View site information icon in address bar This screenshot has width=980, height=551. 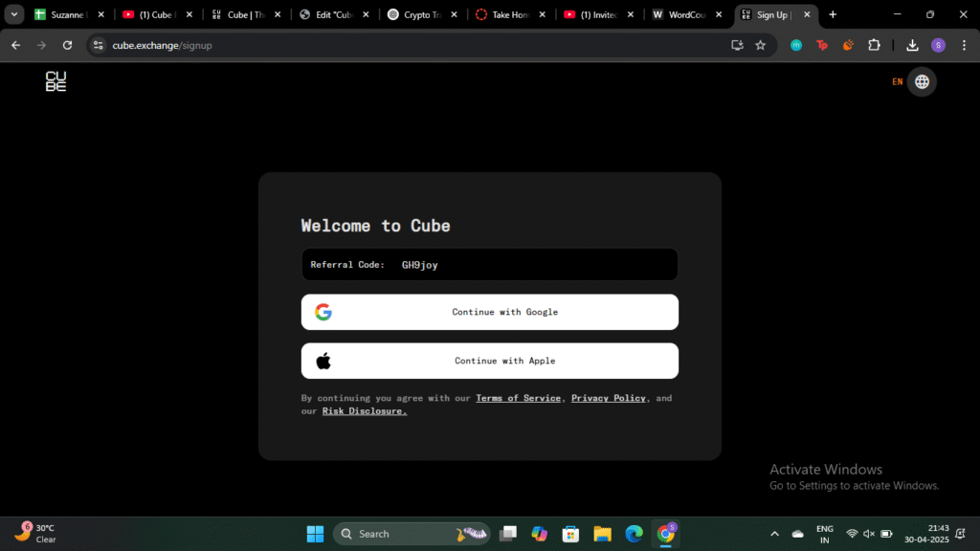(99, 45)
